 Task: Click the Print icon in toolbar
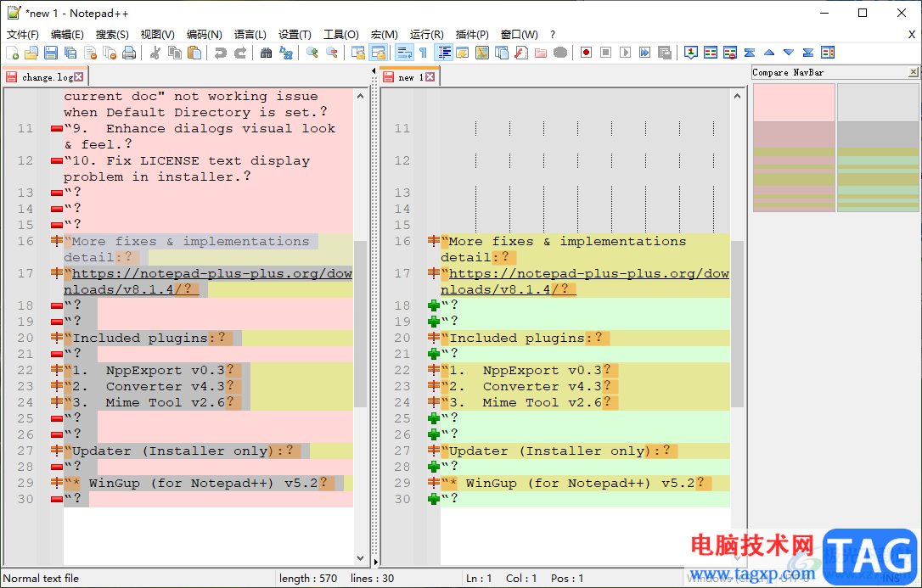click(129, 53)
